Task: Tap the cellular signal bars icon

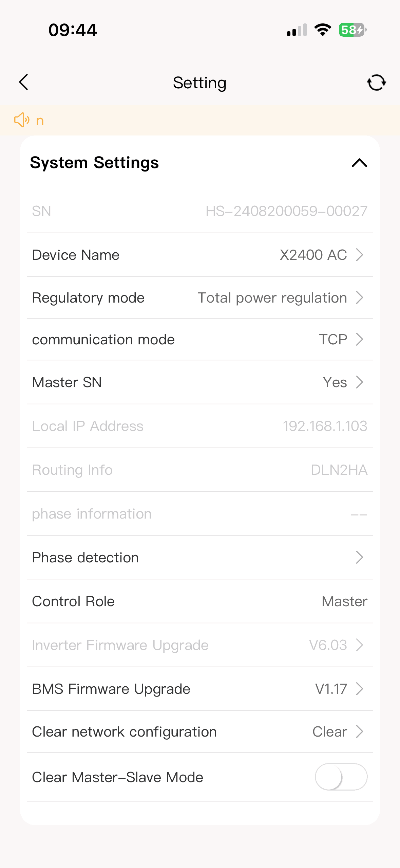Action: 297,30
